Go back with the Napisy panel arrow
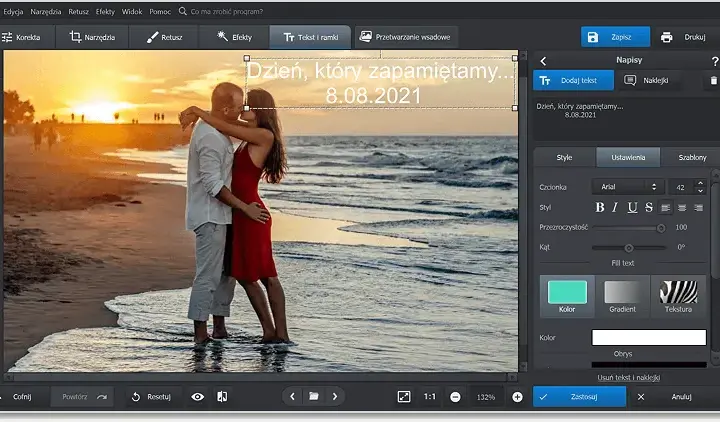Image resolution: width=720 pixels, height=422 pixels. coord(543,61)
